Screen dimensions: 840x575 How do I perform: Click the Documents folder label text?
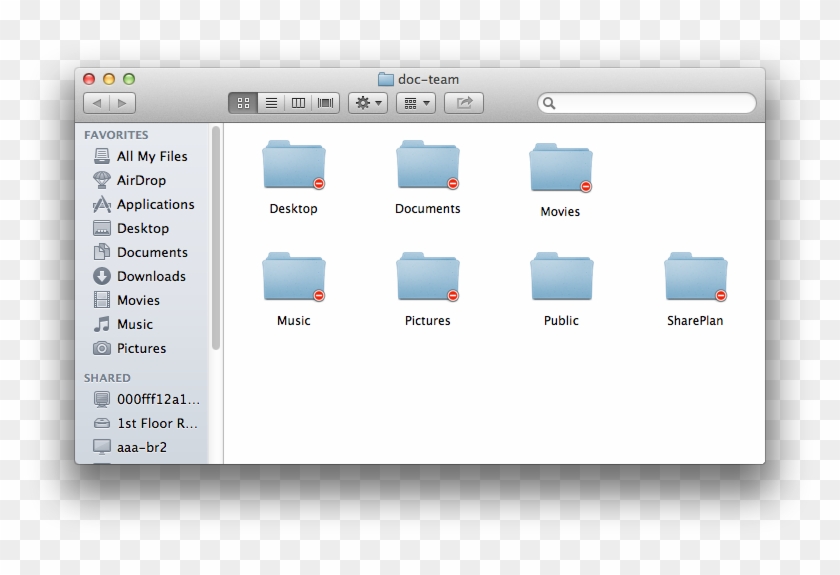pyautogui.click(x=428, y=208)
